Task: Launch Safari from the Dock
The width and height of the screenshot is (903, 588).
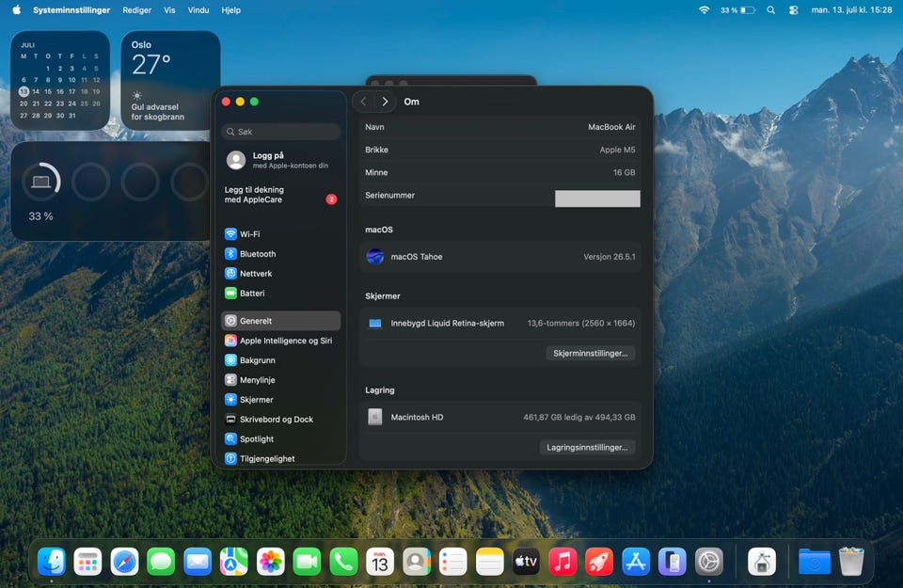Action: [124, 562]
